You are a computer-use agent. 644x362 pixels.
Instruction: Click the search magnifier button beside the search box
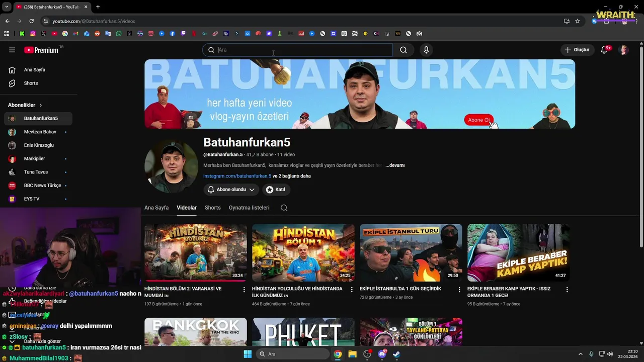click(404, 50)
